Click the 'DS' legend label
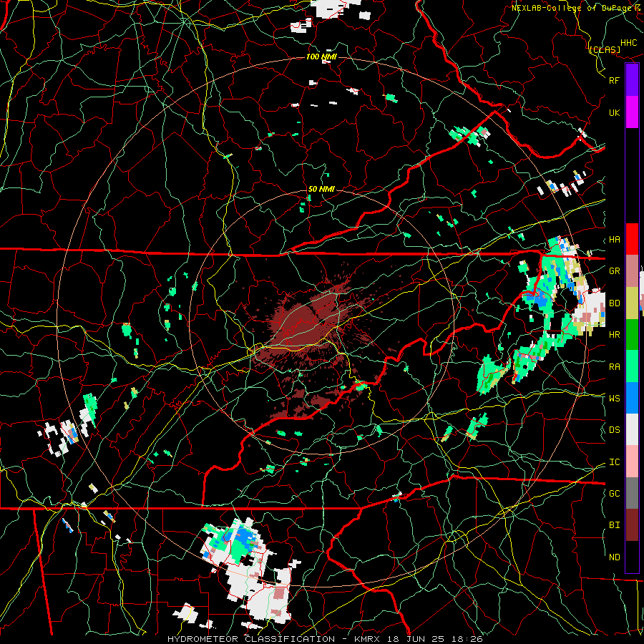This screenshot has height=644, width=644. [x=615, y=430]
